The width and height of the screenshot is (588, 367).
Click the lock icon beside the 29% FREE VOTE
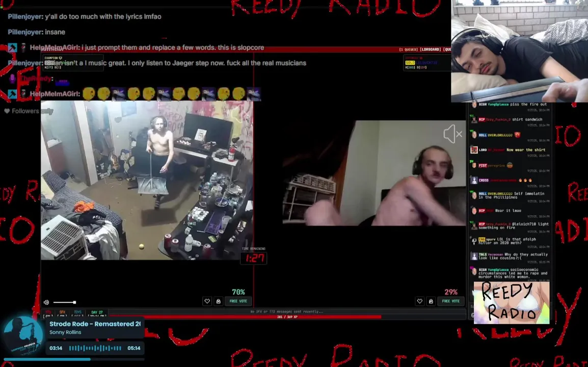point(431,301)
